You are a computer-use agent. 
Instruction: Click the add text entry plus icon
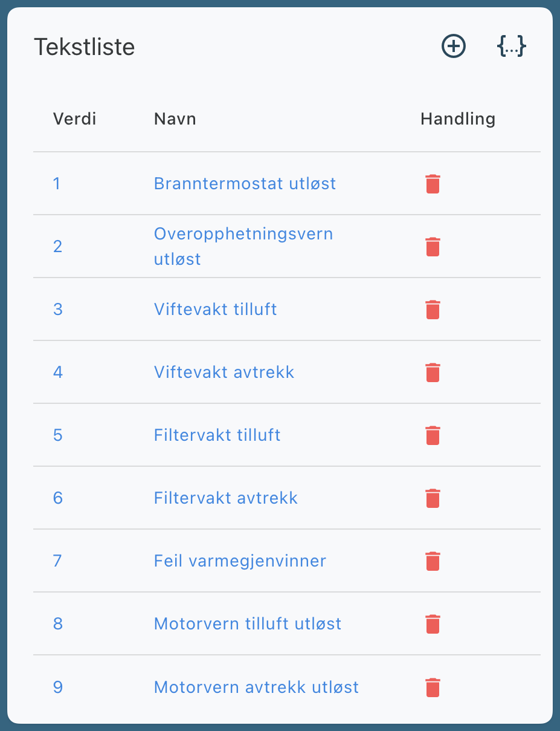click(454, 47)
